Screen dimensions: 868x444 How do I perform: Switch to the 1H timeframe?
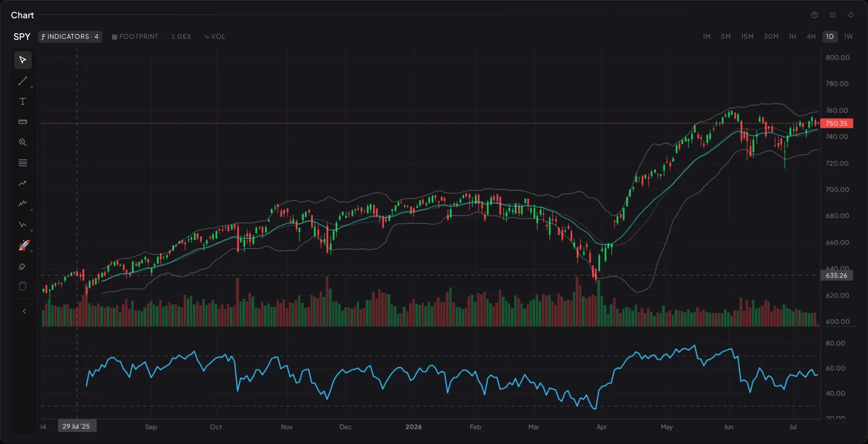click(x=793, y=36)
